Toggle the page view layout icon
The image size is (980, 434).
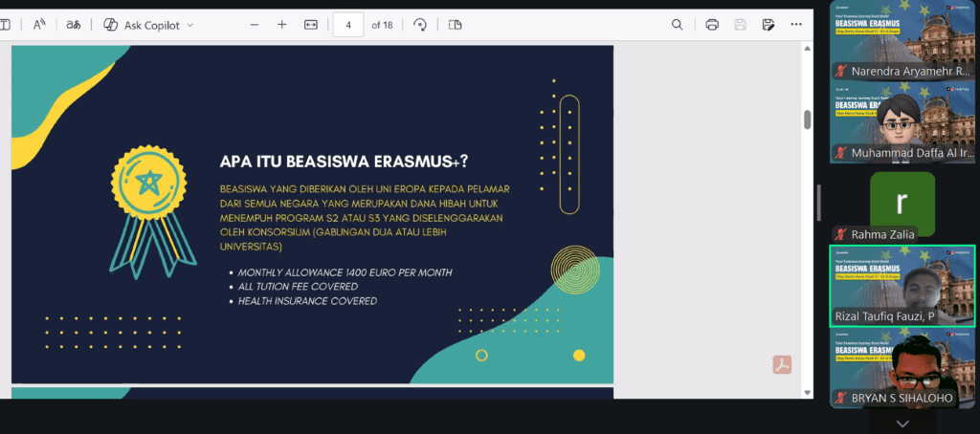(x=455, y=25)
